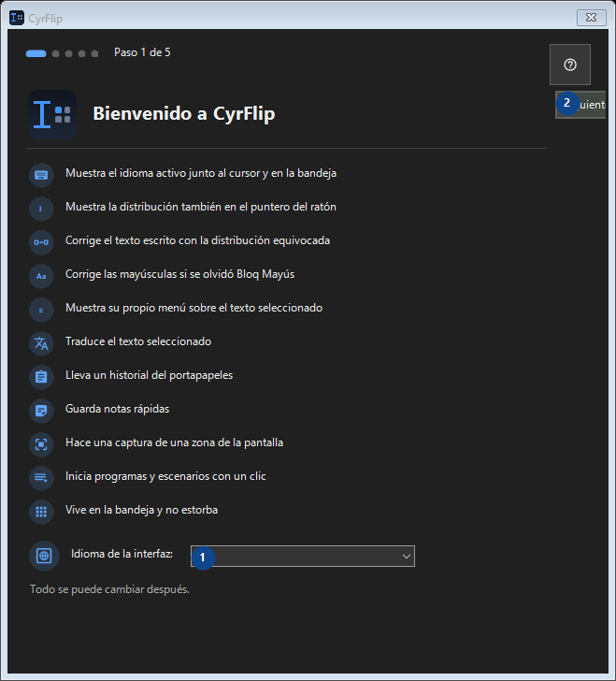This screenshot has height=681, width=616.
Task: Click the Aa caps correction icon
Action: point(41,276)
